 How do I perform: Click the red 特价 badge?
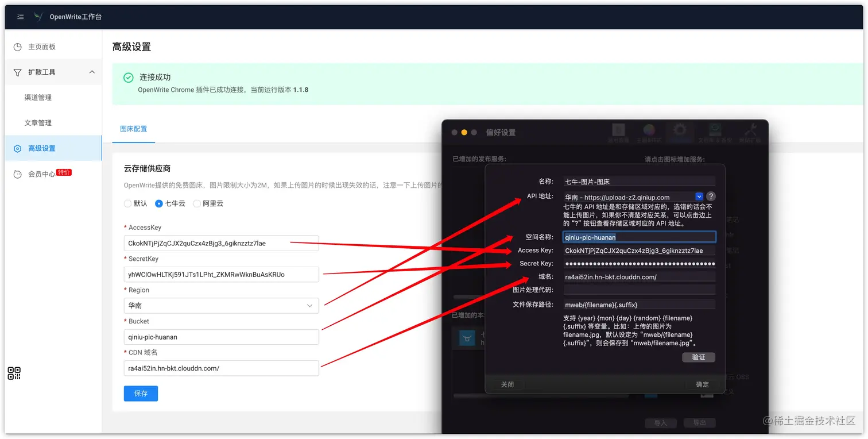tap(64, 172)
